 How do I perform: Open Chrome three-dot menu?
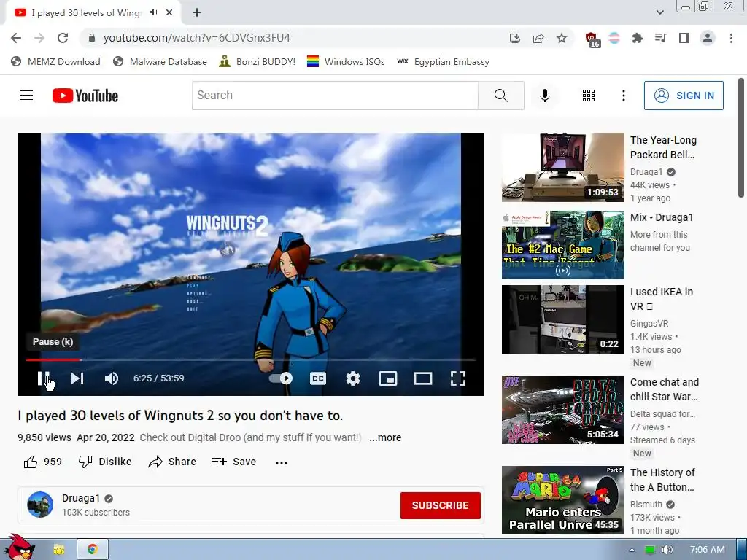pyautogui.click(x=731, y=38)
